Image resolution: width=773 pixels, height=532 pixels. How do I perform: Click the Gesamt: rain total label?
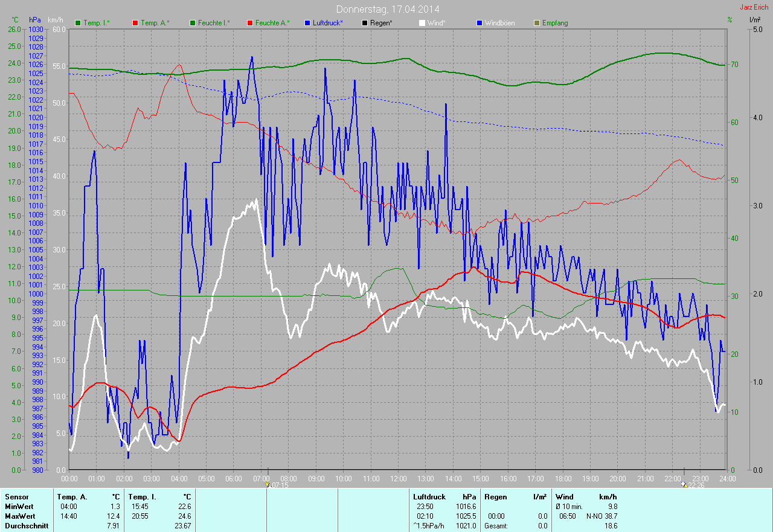pyautogui.click(x=496, y=526)
